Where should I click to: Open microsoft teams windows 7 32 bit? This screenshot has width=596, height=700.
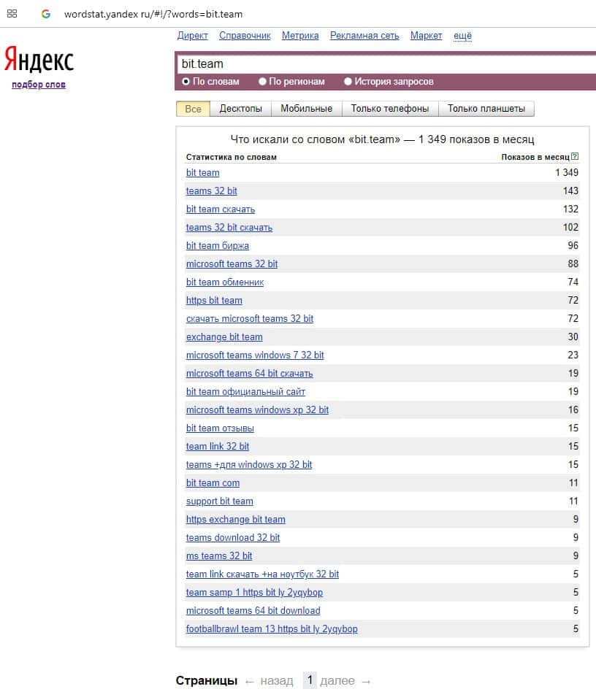pyautogui.click(x=255, y=355)
